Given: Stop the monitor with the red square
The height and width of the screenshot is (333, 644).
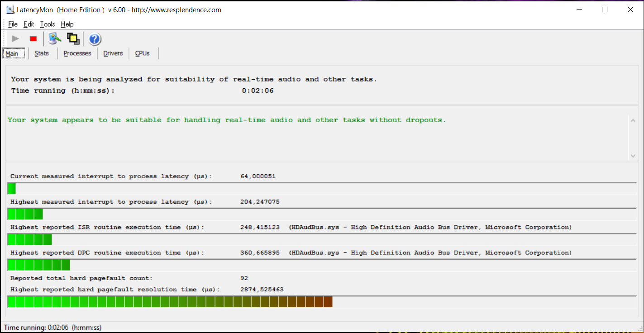Looking at the screenshot, I should pyautogui.click(x=33, y=39).
